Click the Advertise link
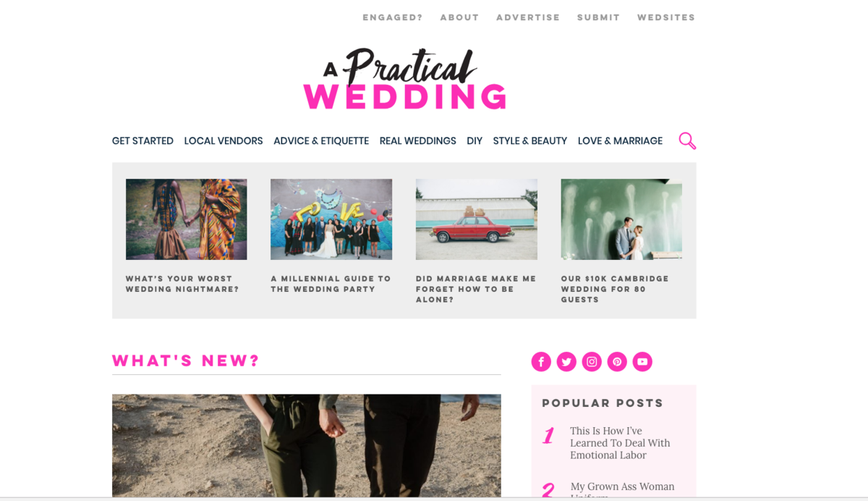868x501 pixels. (x=528, y=17)
